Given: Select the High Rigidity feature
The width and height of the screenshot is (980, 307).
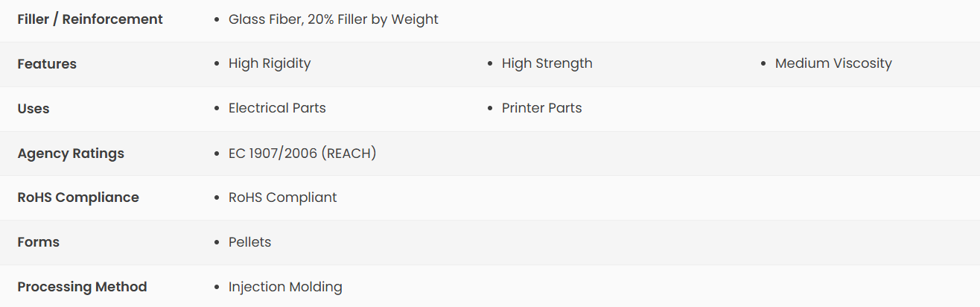Looking at the screenshot, I should click(270, 64).
